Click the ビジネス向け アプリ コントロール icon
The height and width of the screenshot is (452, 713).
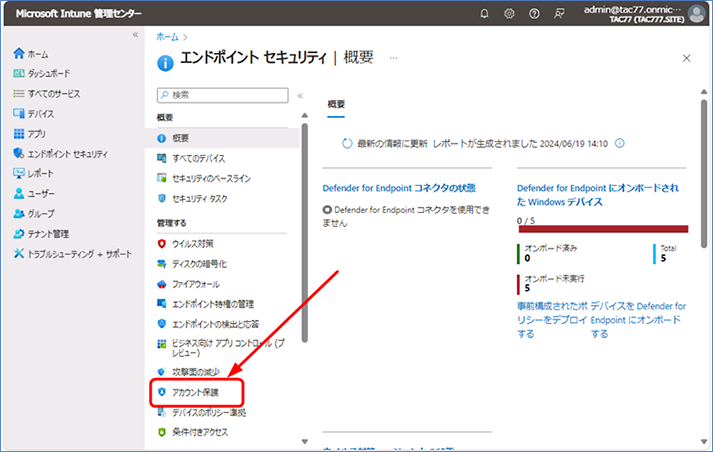[161, 344]
